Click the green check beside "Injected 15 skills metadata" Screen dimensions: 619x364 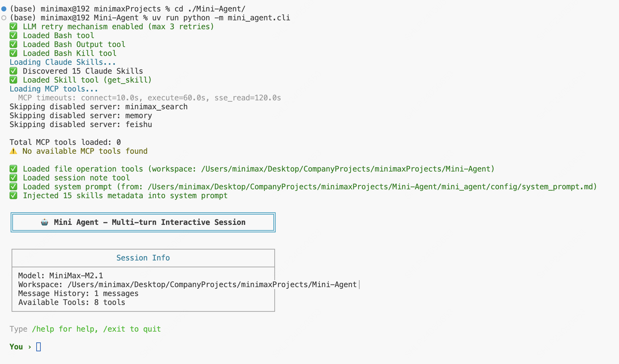(x=14, y=196)
